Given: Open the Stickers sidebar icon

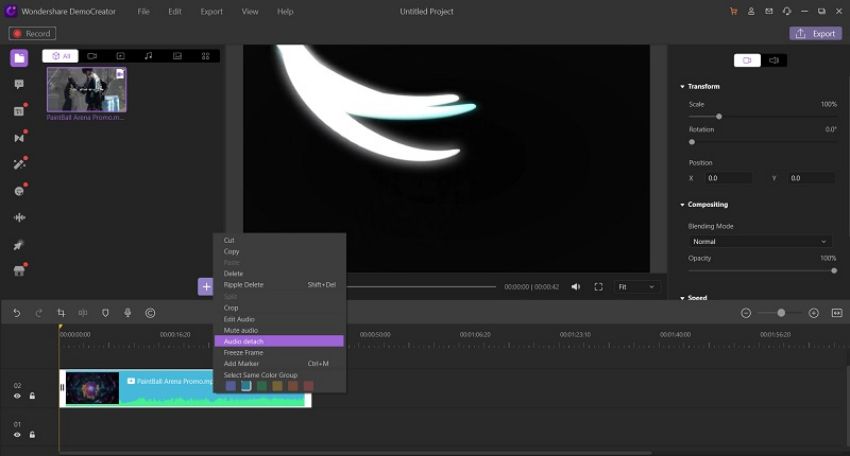Looking at the screenshot, I should pos(19,191).
